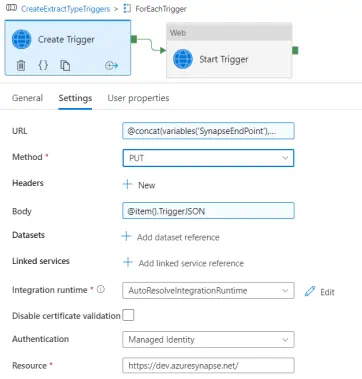Click the Method label
362x379 pixels.
click(27, 157)
